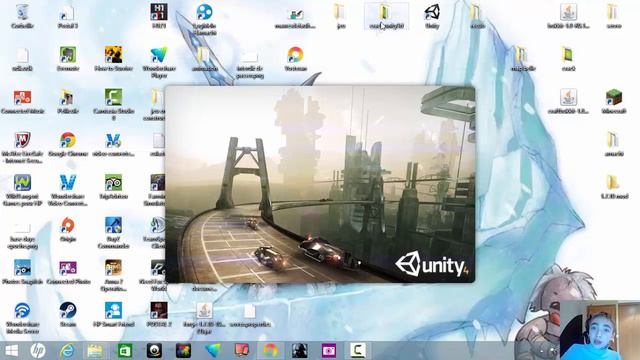Open the purple Connected Photo icon
This screenshot has width=640, height=360.
(x=68, y=268)
